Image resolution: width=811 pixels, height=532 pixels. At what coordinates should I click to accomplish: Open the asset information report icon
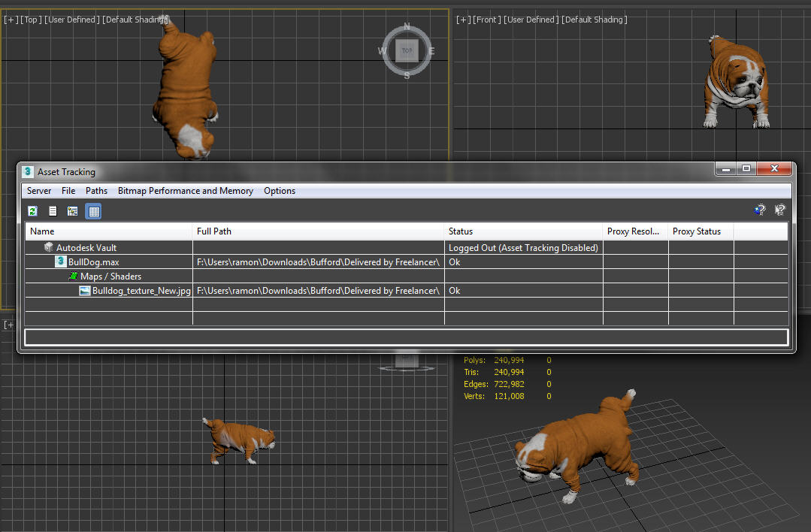(x=53, y=210)
